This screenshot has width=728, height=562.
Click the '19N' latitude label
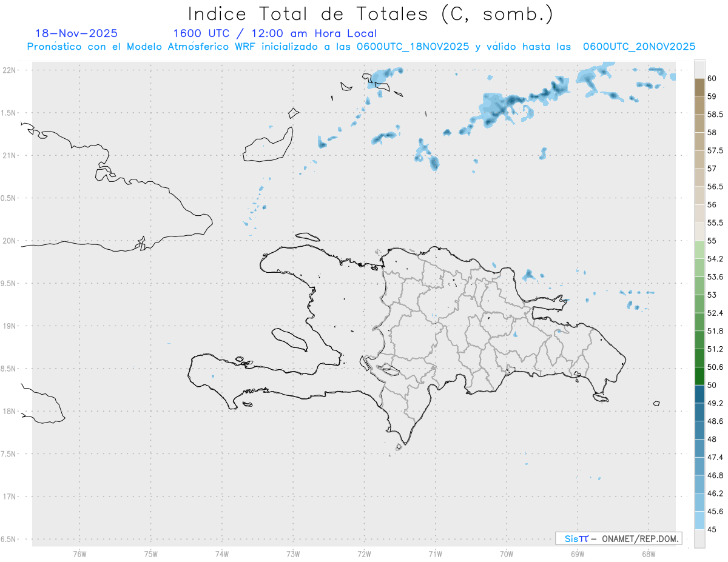(9, 326)
